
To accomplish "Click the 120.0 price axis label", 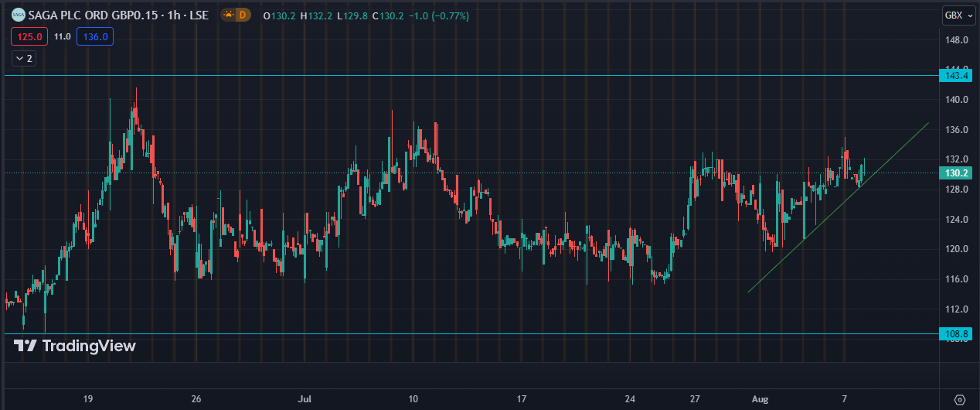I will click(x=957, y=249).
